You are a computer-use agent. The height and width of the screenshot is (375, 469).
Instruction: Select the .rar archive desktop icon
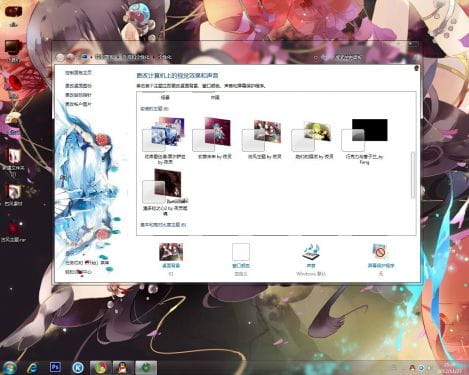tap(14, 231)
